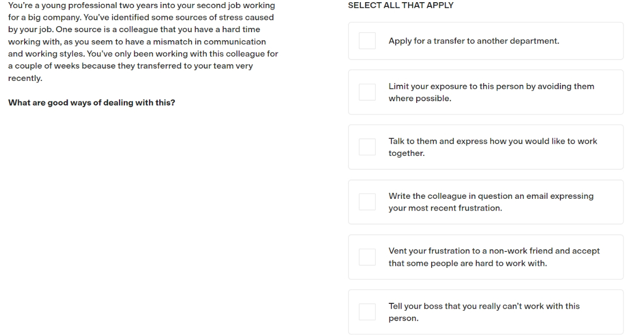Toggle the 'Vent your frustration' checkbox

point(367,257)
